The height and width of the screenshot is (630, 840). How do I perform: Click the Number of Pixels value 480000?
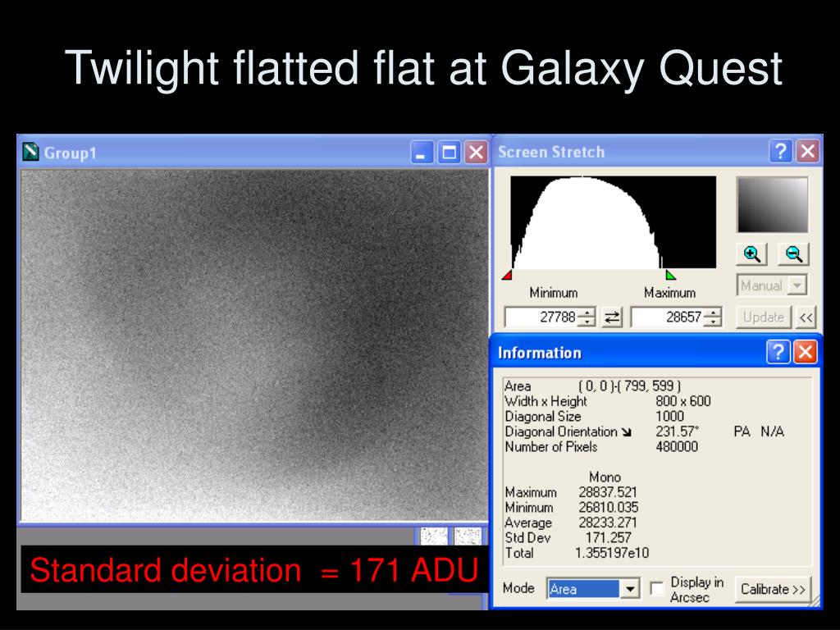[677, 447]
